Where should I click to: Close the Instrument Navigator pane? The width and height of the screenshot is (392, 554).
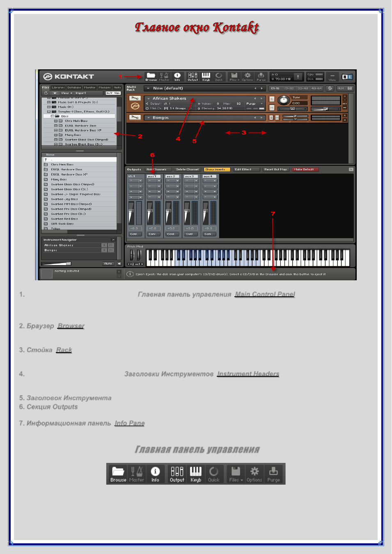[114, 240]
